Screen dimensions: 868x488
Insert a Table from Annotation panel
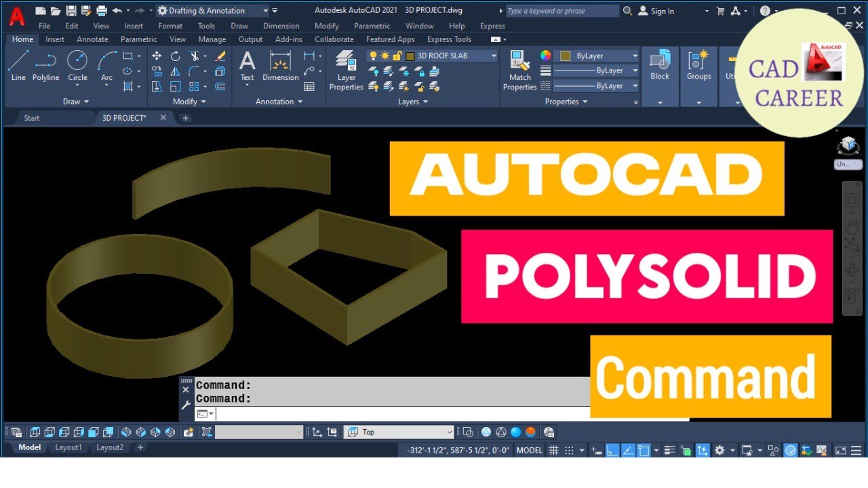pos(309,87)
